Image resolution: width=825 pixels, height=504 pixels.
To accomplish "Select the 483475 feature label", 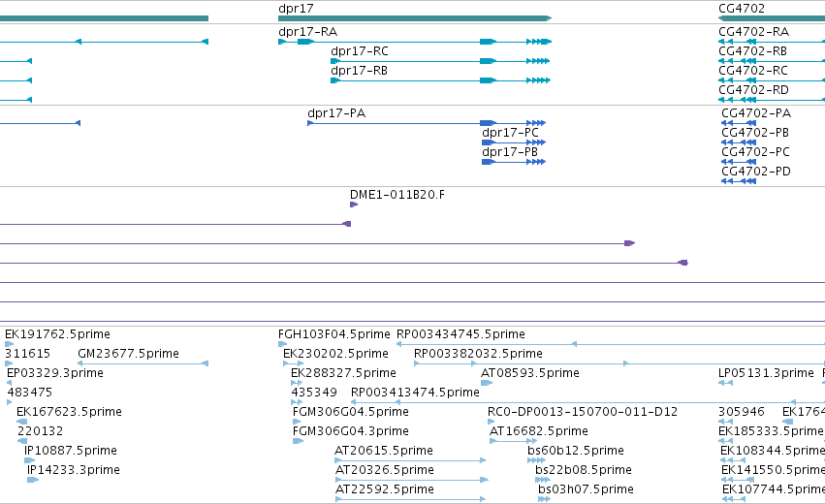I will [29, 393].
